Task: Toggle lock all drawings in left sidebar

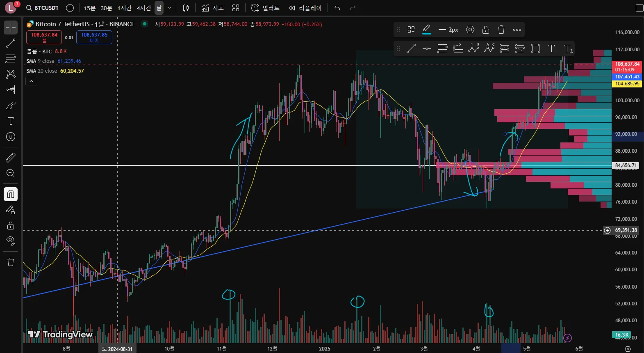Action: tap(11, 225)
